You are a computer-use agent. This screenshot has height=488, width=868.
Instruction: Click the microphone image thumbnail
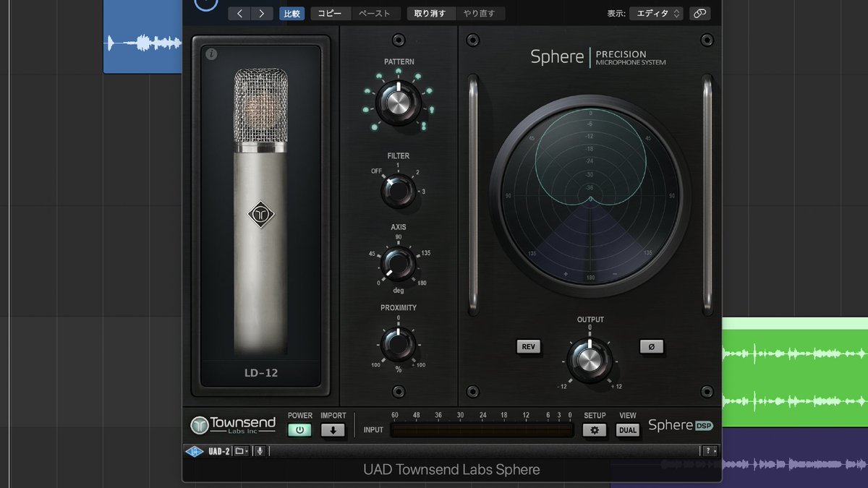click(x=261, y=210)
